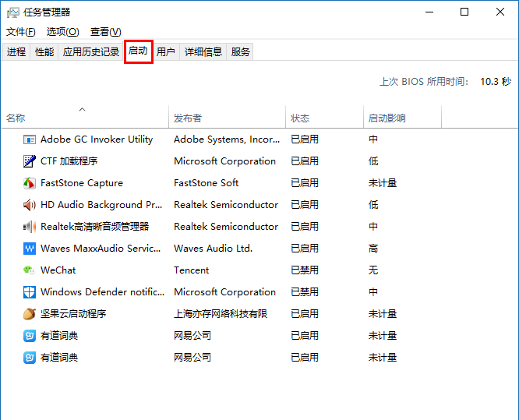Click FastStone Capture's 未计量 impact cell
Screen dimensions: 519x420
383,183
